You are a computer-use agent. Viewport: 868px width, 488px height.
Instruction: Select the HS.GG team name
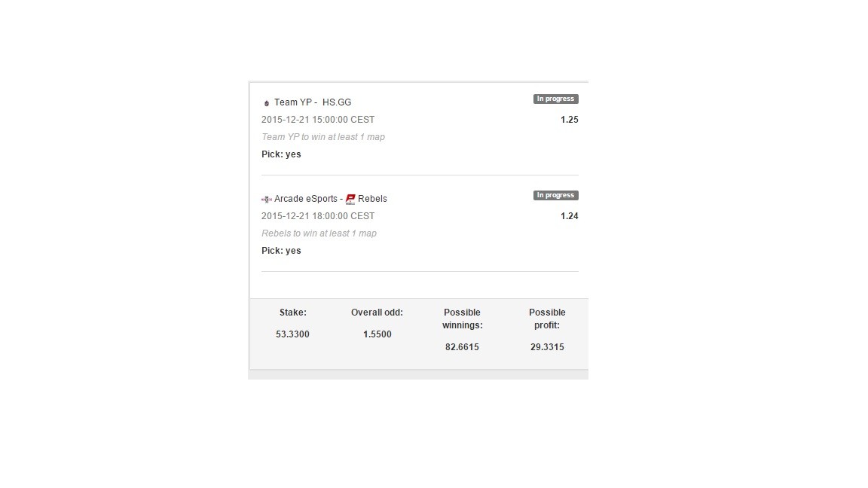[x=337, y=102]
